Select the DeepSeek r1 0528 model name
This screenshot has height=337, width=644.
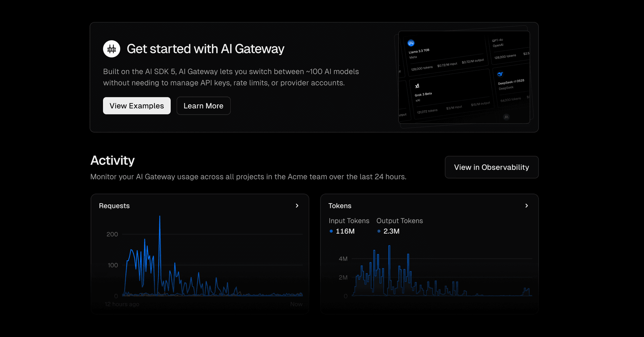511,82
